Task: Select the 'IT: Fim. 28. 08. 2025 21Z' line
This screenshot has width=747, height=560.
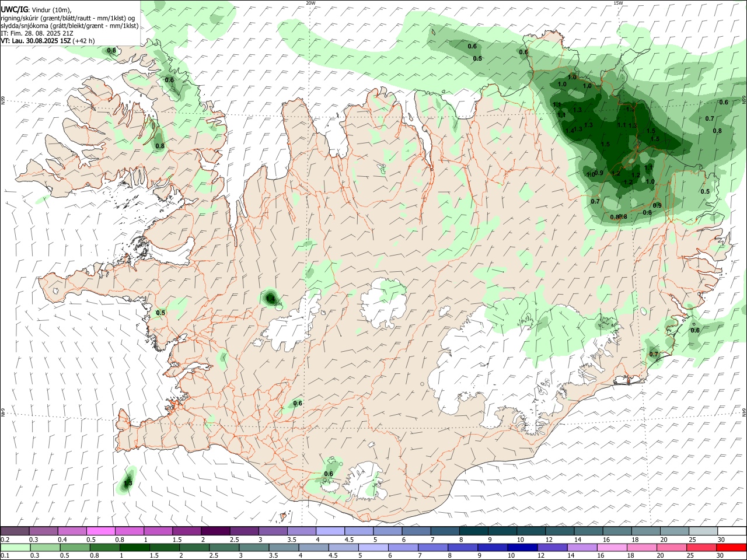Action: pos(37,33)
